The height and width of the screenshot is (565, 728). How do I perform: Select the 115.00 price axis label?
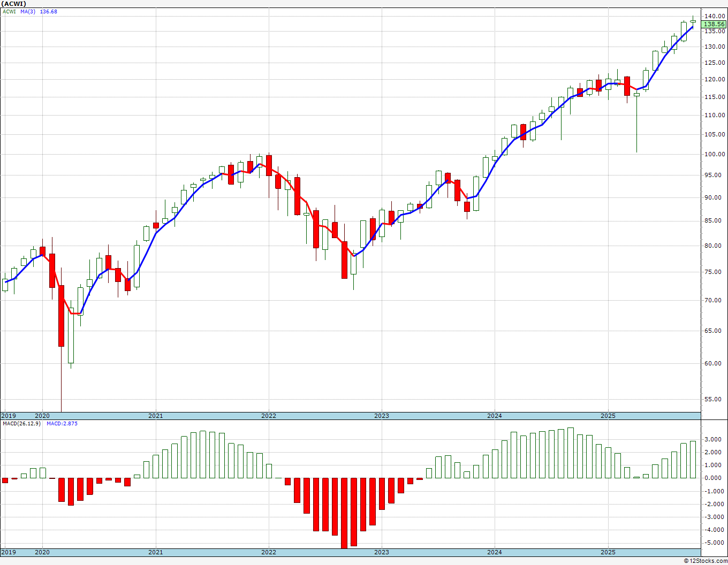[715, 97]
